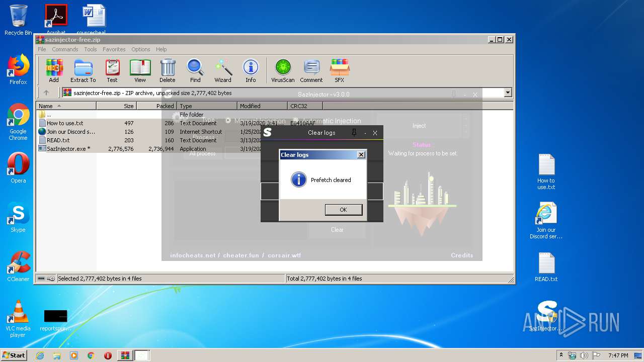Select the SazInjector.exe archive row

180,149
